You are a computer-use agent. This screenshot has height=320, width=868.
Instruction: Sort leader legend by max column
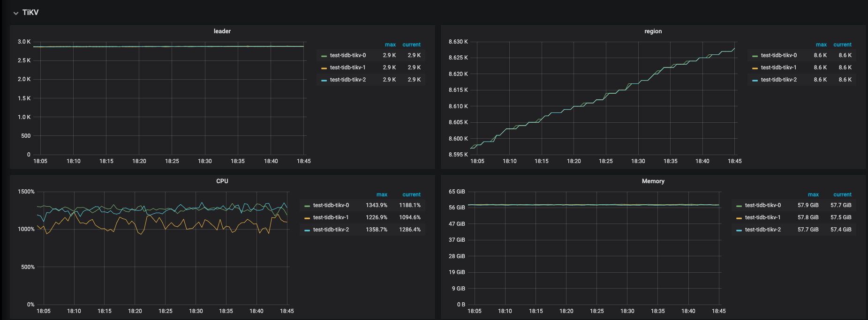coord(390,45)
